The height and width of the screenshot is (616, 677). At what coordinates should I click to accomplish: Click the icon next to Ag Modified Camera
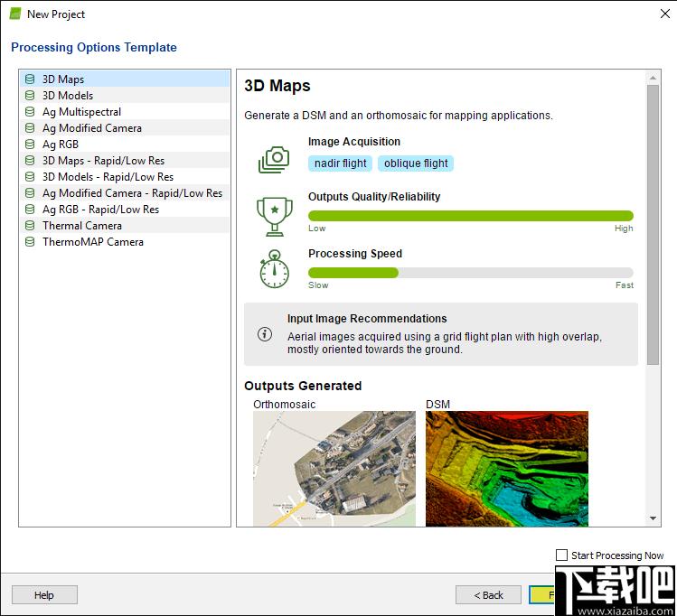(x=30, y=128)
